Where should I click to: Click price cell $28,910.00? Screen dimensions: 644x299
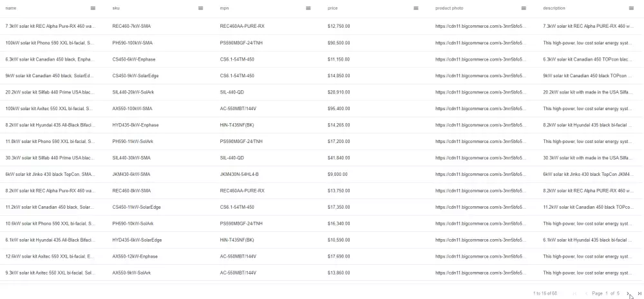(x=339, y=92)
